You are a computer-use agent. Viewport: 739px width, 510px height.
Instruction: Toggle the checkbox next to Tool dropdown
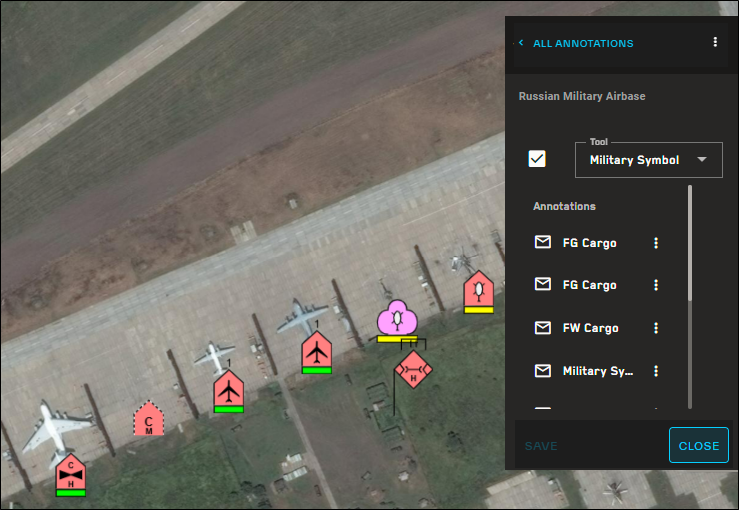click(x=537, y=159)
